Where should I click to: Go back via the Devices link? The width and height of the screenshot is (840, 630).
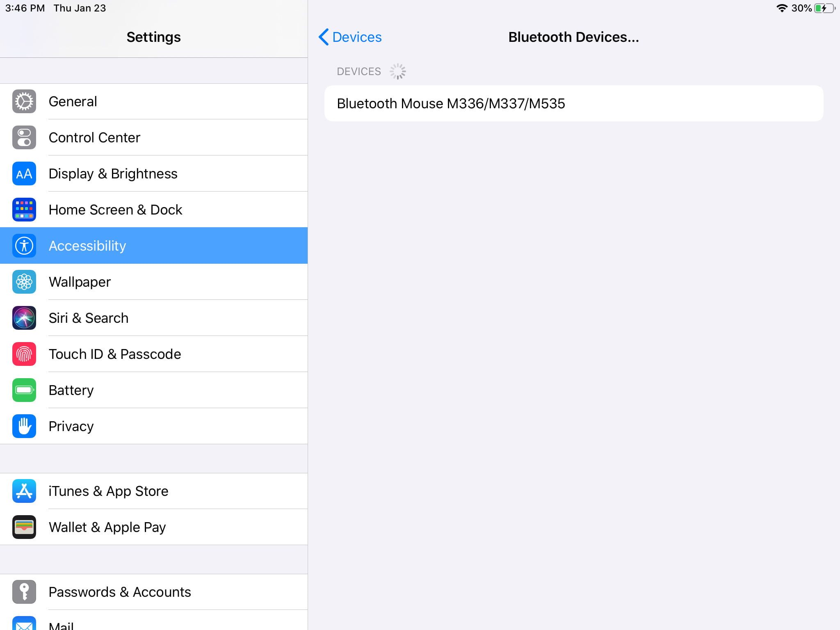coord(356,37)
